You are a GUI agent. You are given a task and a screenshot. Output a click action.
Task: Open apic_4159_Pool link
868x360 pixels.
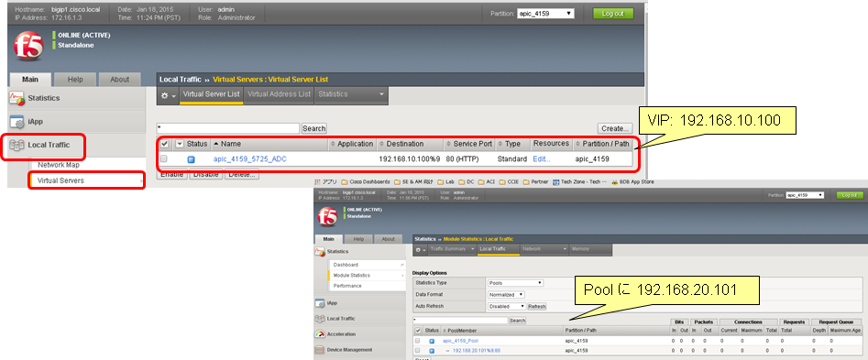pos(460,341)
